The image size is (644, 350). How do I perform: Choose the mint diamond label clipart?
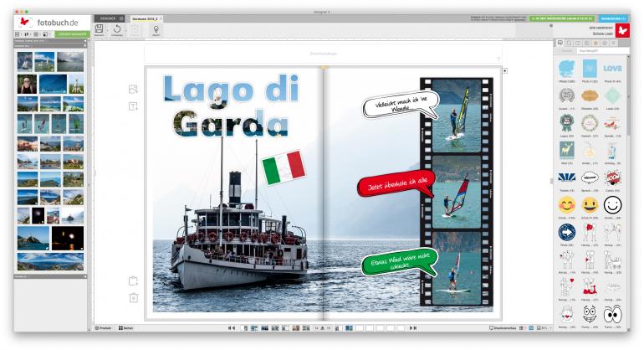612,95
